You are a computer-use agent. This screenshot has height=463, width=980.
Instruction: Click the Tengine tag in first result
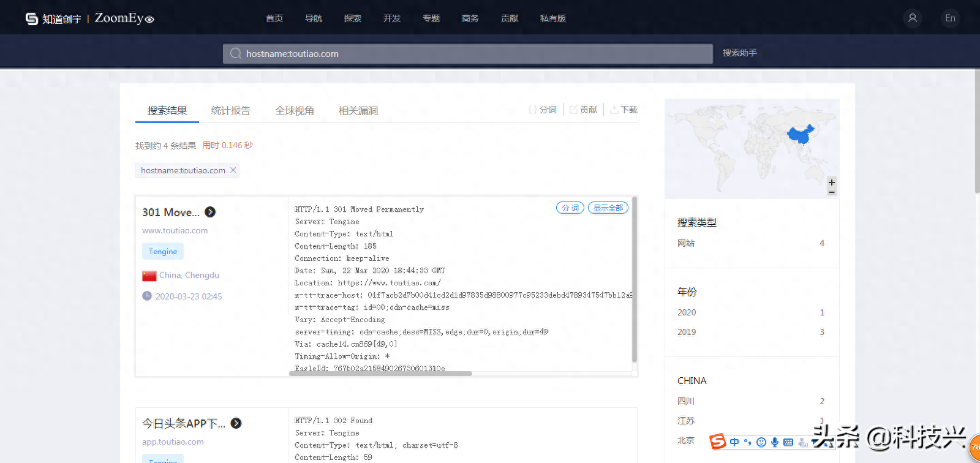point(163,251)
